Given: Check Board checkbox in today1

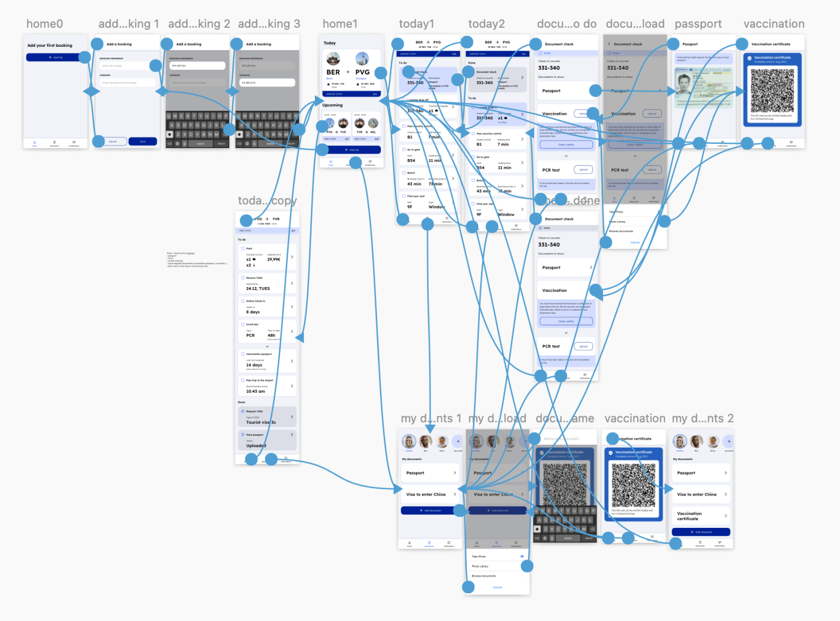Looking at the screenshot, I should (404, 173).
